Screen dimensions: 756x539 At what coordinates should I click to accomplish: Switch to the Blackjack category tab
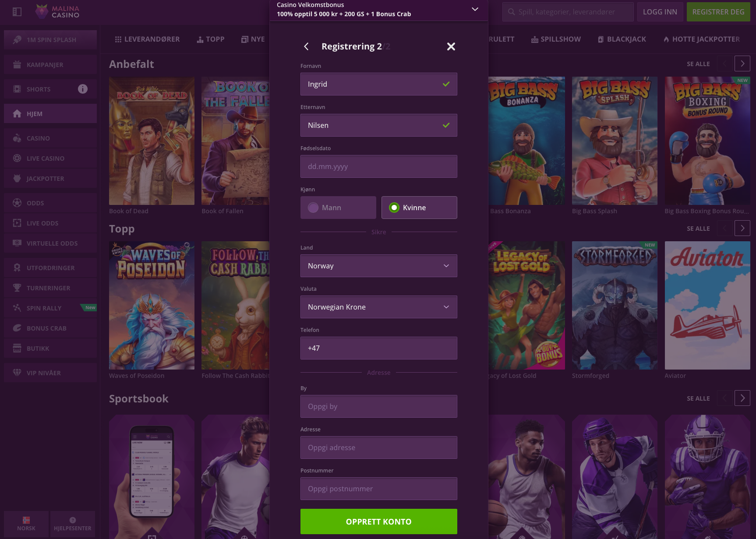[x=622, y=39]
